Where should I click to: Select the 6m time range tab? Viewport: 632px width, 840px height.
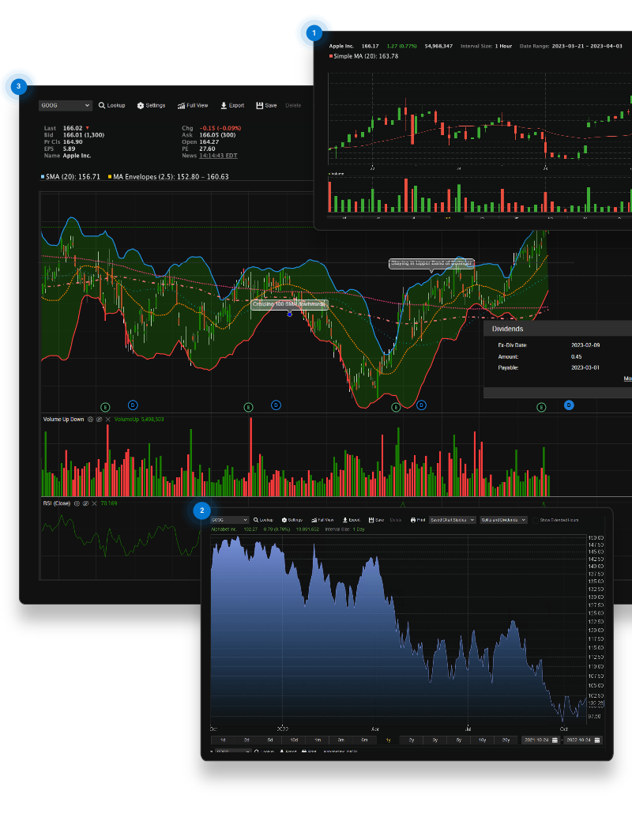pos(364,740)
